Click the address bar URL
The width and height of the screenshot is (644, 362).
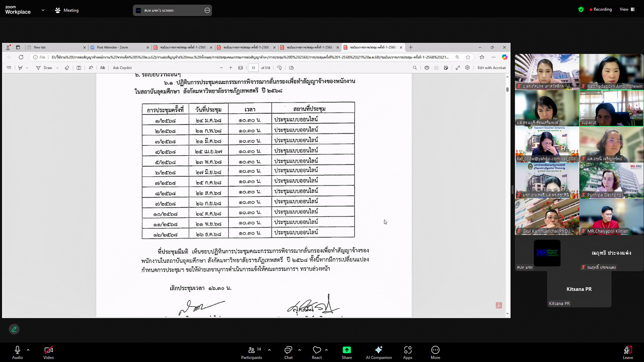[250, 57]
